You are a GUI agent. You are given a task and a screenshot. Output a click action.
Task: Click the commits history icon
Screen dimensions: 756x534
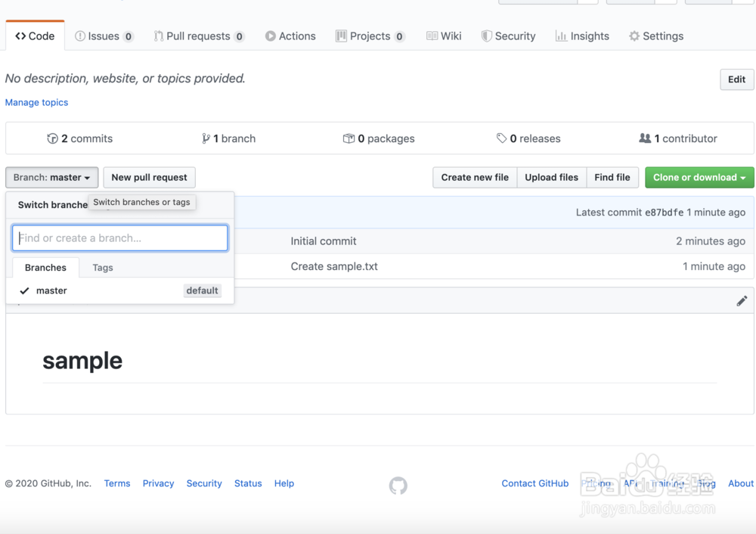52,138
